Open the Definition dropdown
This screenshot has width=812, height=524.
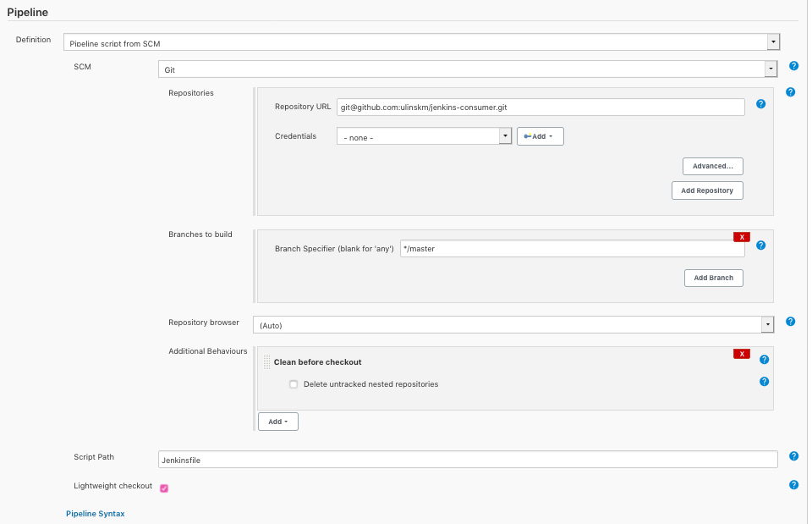(x=773, y=41)
